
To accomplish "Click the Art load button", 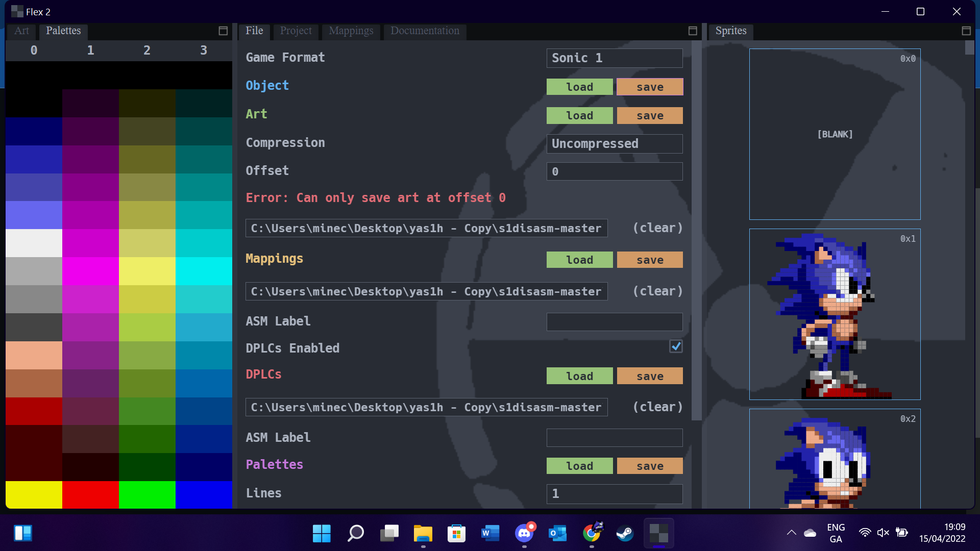I will point(579,116).
